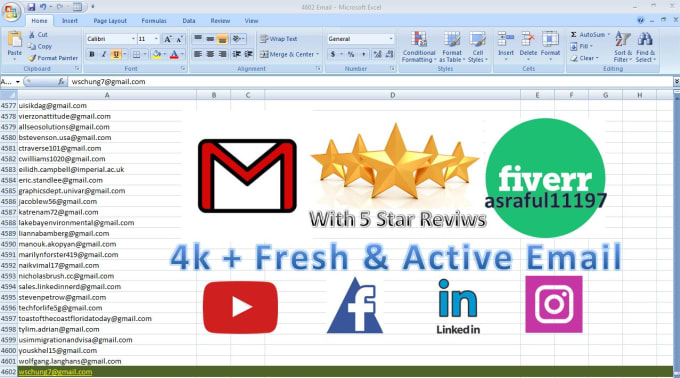Open the Page Layout tab
The image size is (680, 378).
pos(110,21)
